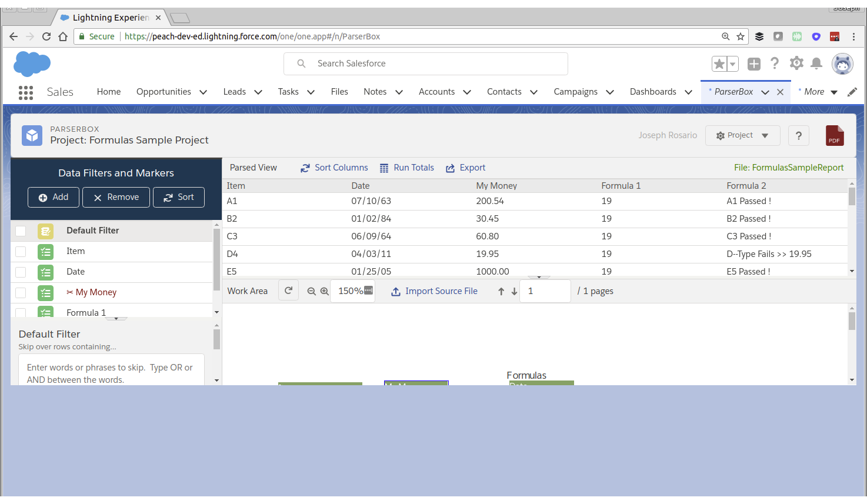Image resolution: width=867 pixels, height=504 pixels.
Task: Open the Project dropdown menu
Action: click(742, 136)
